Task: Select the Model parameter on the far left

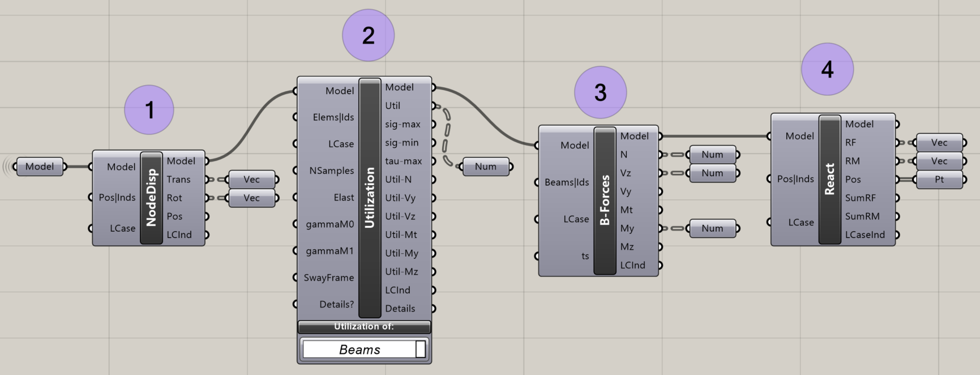Action: [40, 167]
